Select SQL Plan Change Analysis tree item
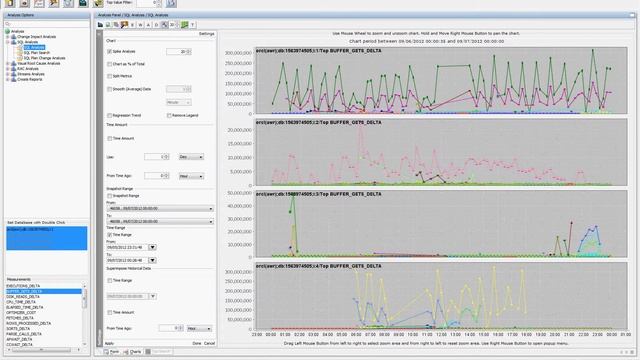 [x=44, y=58]
